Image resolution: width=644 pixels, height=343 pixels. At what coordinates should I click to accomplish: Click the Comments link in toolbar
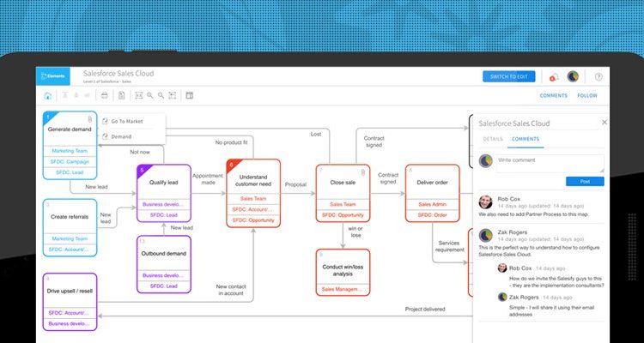[x=553, y=96]
